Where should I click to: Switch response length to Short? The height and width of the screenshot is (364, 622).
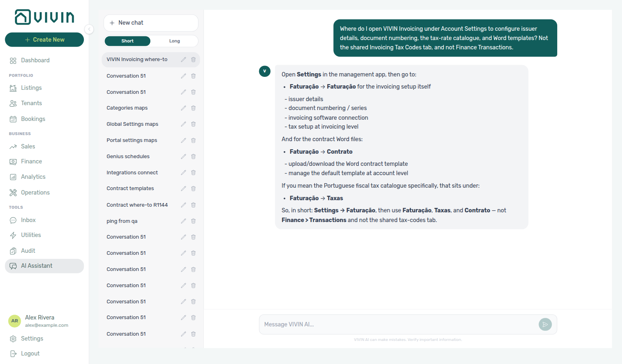127,41
